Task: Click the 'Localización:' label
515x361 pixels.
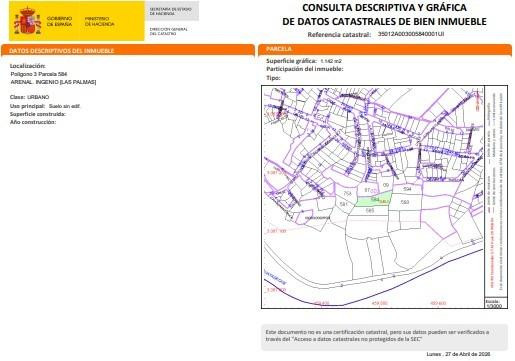Action: coord(28,66)
